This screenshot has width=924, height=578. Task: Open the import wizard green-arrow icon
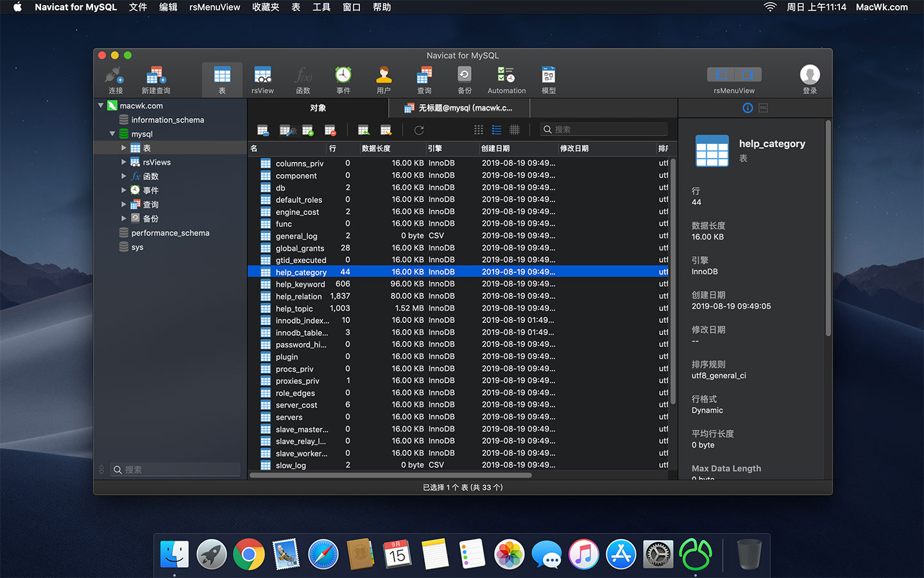pyautogui.click(x=363, y=130)
